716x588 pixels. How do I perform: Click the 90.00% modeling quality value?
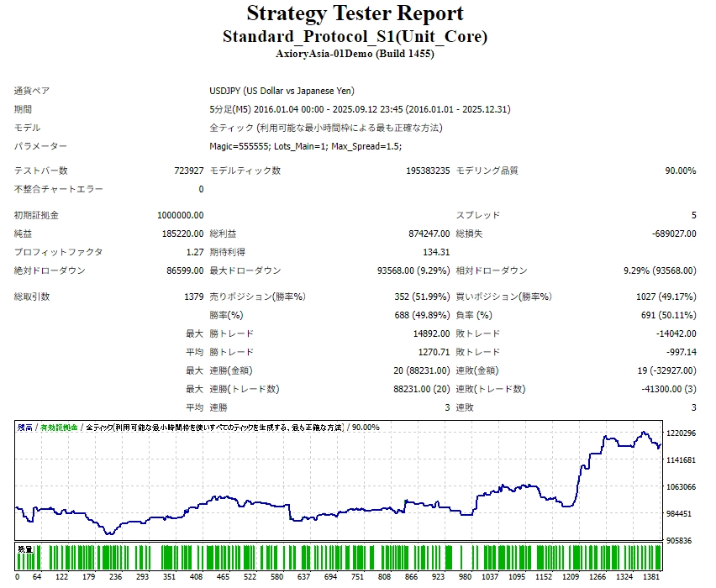[x=680, y=171]
